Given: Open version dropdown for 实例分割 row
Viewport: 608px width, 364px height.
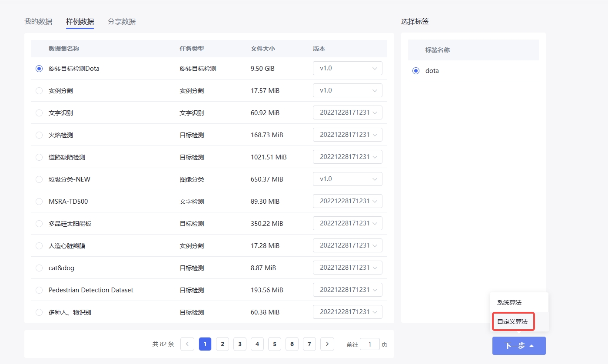Looking at the screenshot, I should coord(348,90).
